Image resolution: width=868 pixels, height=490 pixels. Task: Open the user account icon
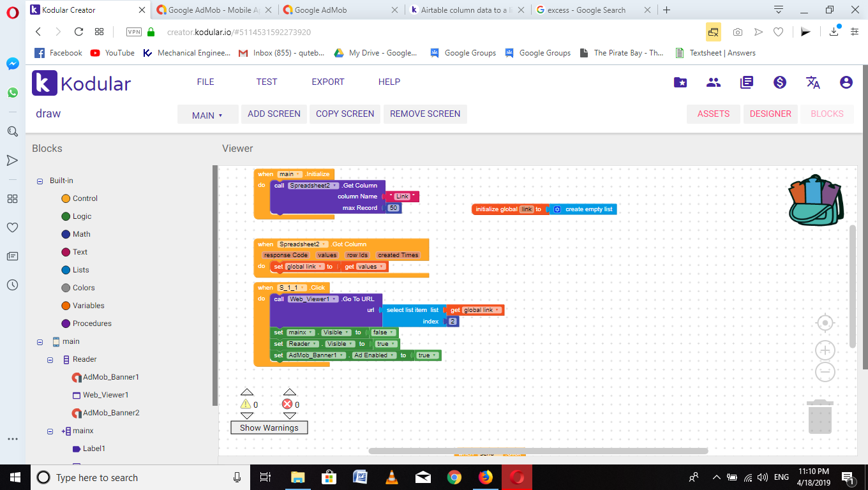[846, 82]
